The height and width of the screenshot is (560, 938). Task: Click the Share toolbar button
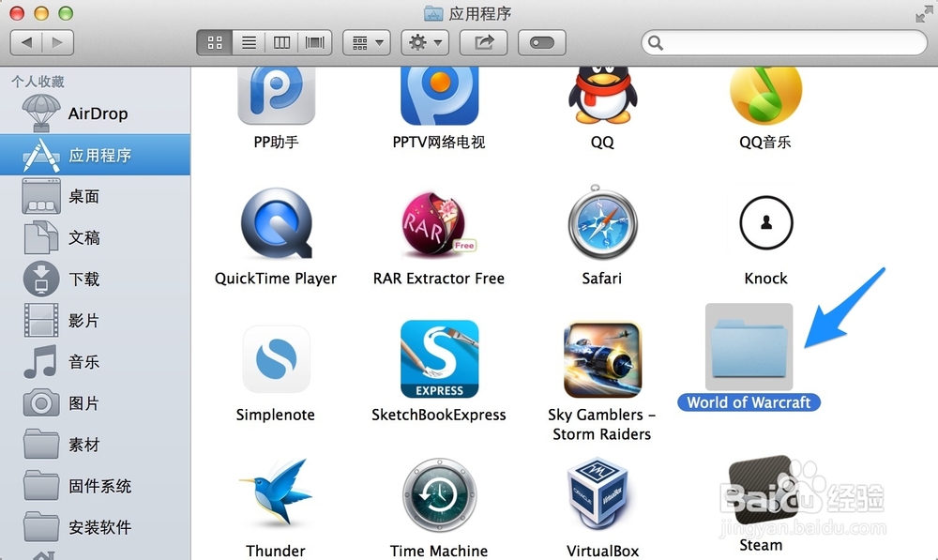[483, 42]
